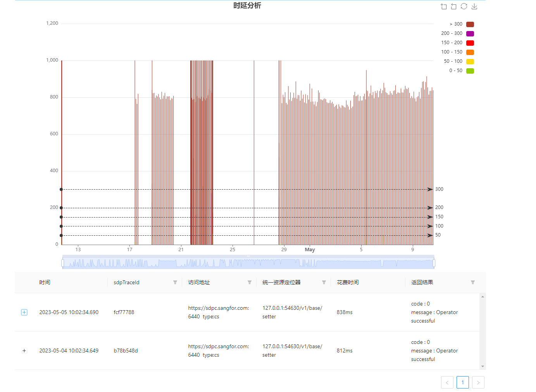Open the sdpTraceId column filter

point(175,282)
